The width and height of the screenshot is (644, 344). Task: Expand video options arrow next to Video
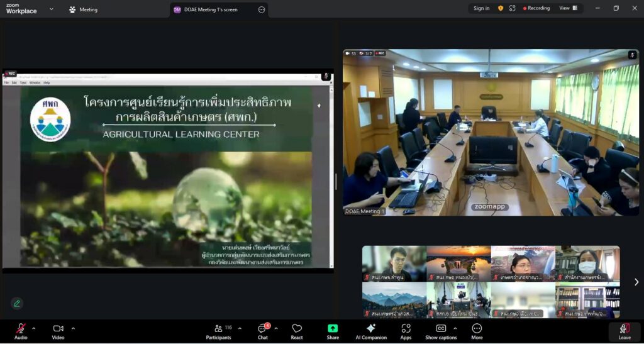click(73, 328)
